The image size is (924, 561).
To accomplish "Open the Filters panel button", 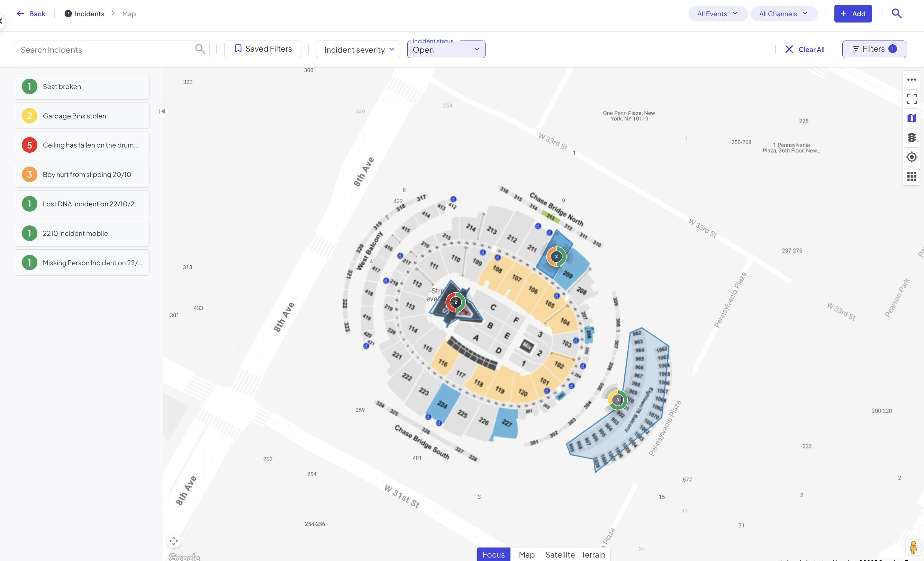I will (874, 49).
